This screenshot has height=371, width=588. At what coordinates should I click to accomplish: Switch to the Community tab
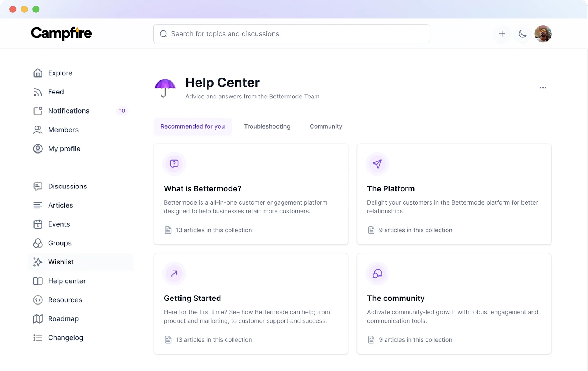tap(326, 126)
